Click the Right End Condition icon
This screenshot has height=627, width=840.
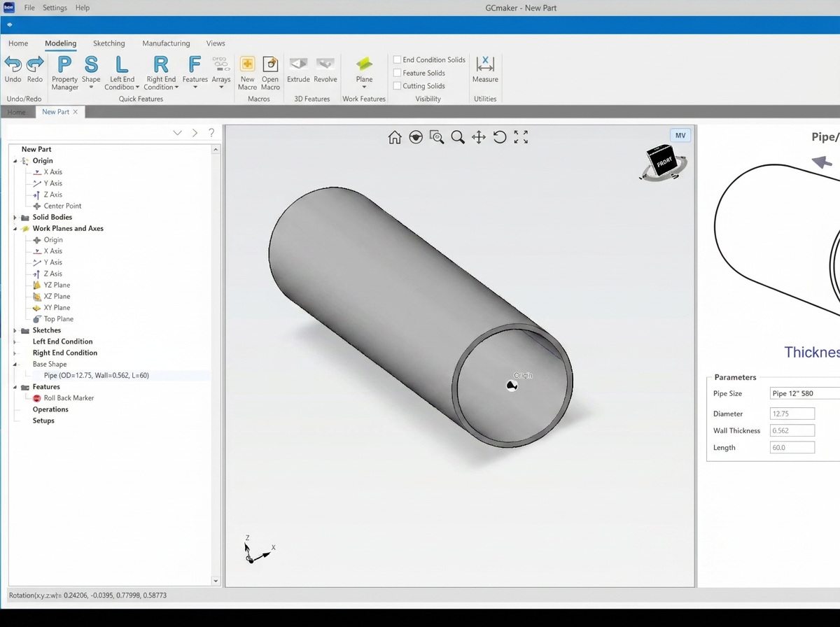point(161,64)
